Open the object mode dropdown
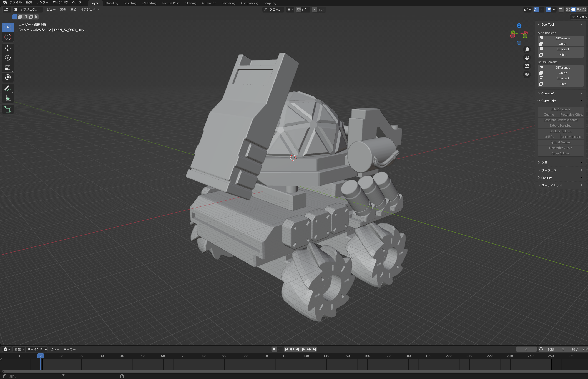Viewport: 588px width, 379px height. click(28, 9)
